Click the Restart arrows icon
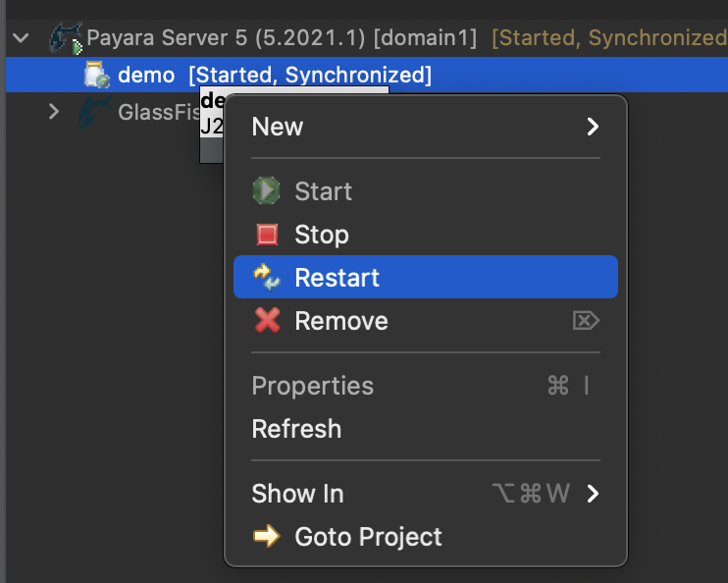728x583 pixels. click(x=267, y=278)
